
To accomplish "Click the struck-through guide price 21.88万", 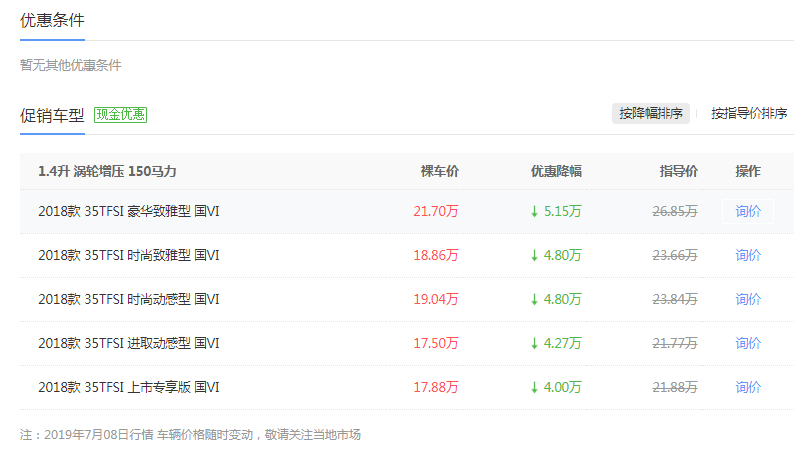I will click(x=675, y=387).
